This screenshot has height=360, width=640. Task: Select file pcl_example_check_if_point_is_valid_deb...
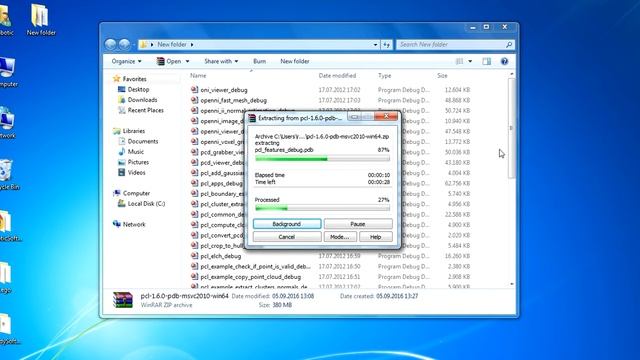(256, 267)
